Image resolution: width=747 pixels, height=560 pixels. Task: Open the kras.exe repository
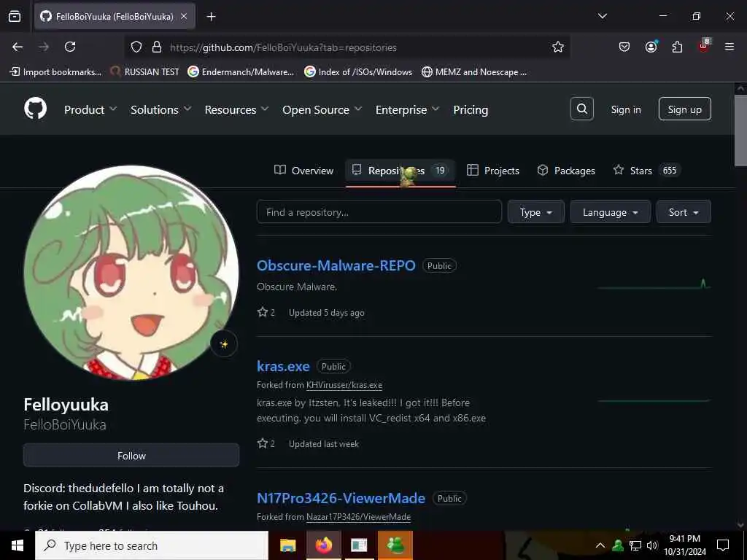tap(283, 366)
